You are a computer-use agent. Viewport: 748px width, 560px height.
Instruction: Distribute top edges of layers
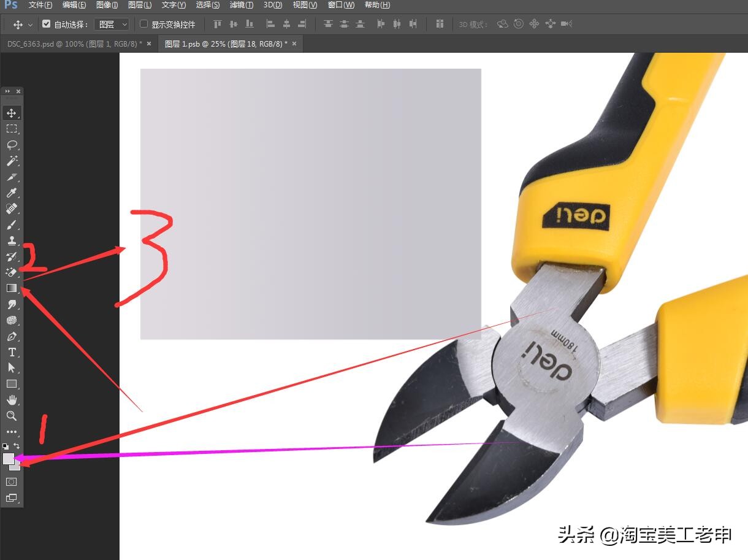pos(328,24)
